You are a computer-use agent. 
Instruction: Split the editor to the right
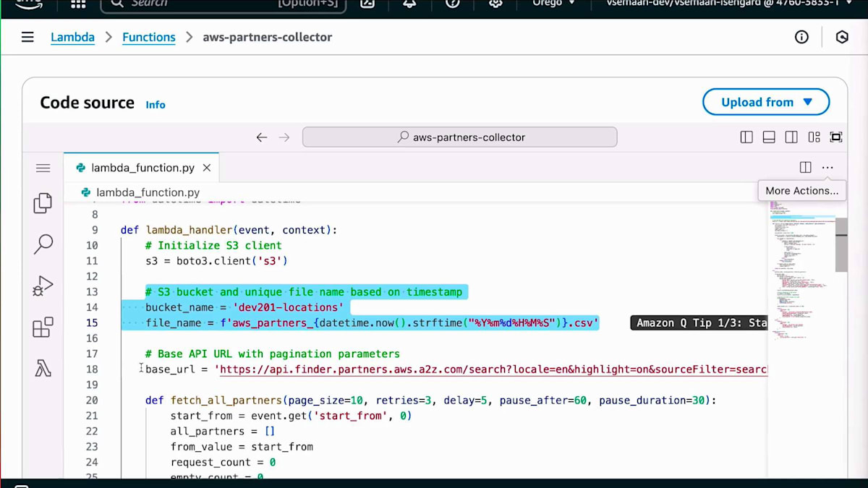point(805,168)
